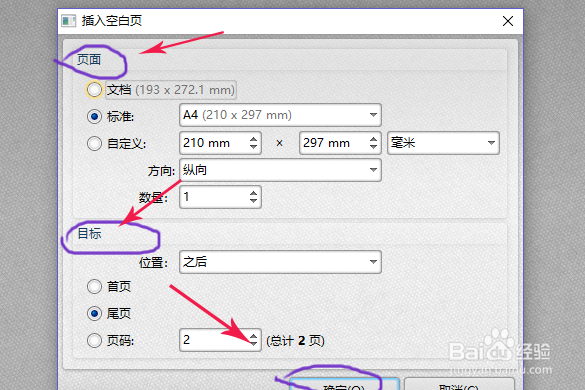Choose the 自定义 custom size radio button
585x390 pixels.
tap(94, 143)
